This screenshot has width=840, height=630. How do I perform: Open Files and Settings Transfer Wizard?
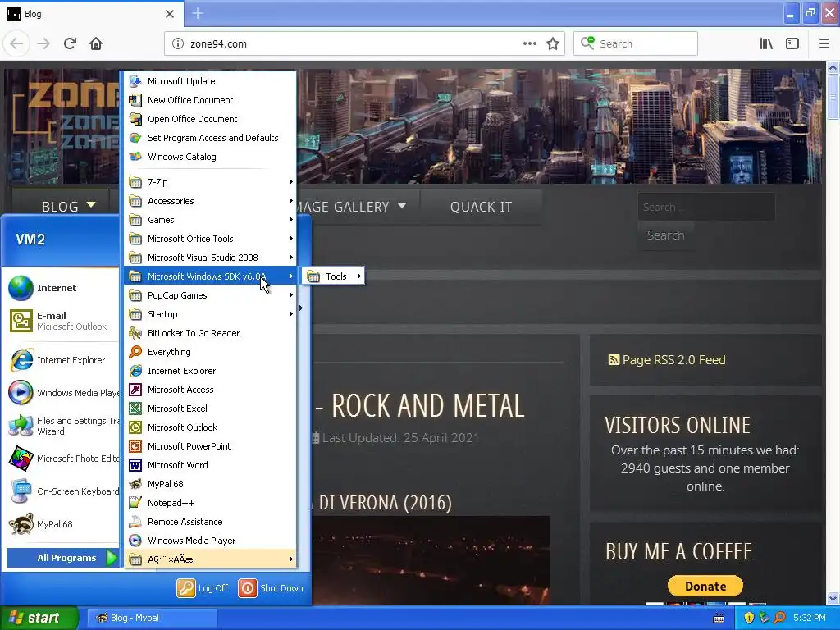(x=62, y=426)
